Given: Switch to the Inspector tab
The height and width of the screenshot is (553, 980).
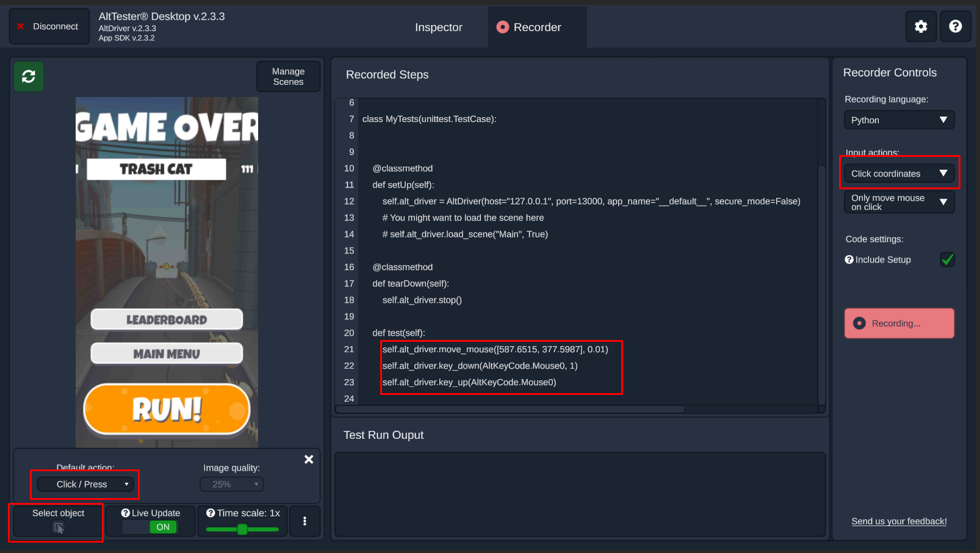Looking at the screenshot, I should point(439,27).
